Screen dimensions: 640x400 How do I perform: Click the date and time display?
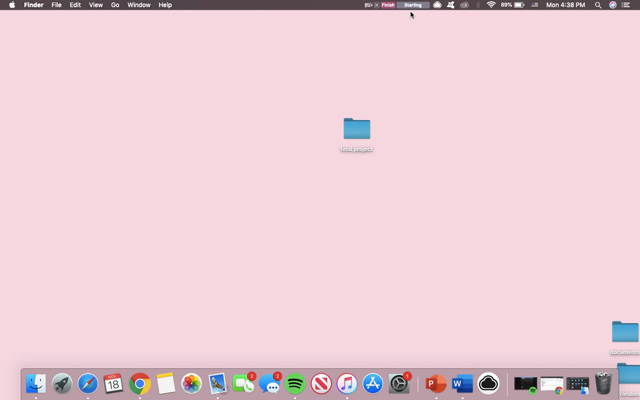coord(565,5)
